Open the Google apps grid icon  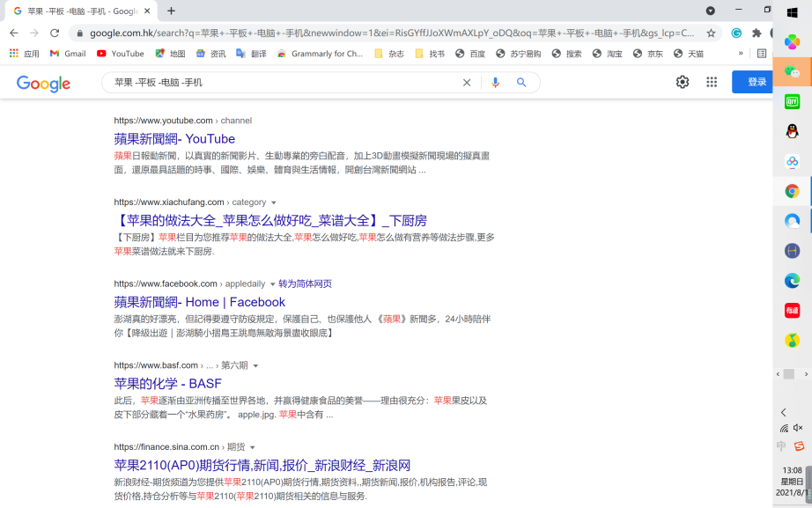click(x=712, y=82)
